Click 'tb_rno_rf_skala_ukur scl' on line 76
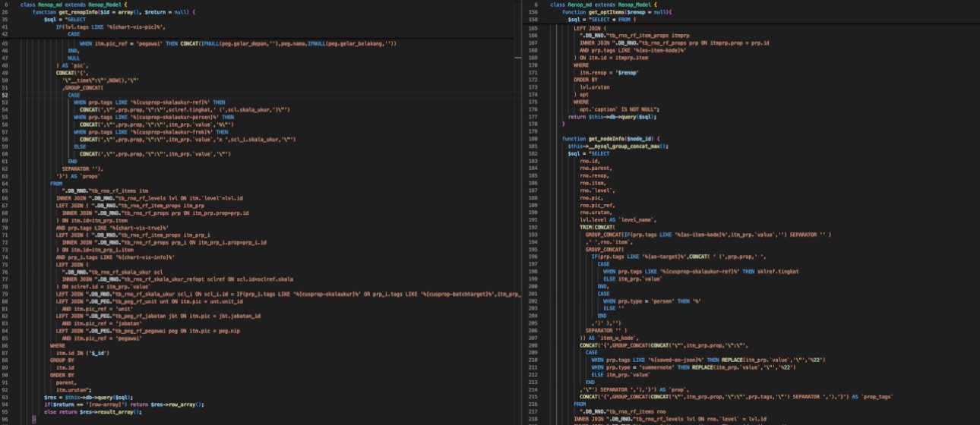The image size is (980, 425). (112, 271)
